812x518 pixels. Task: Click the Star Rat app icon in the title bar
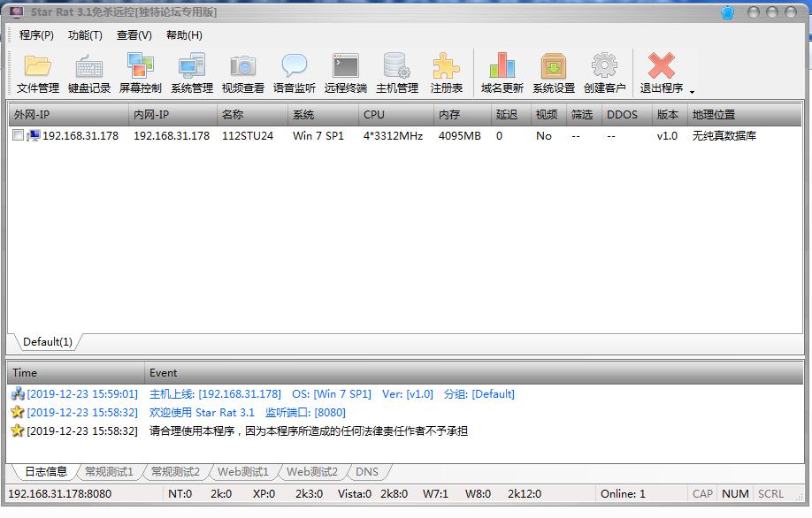[17, 11]
